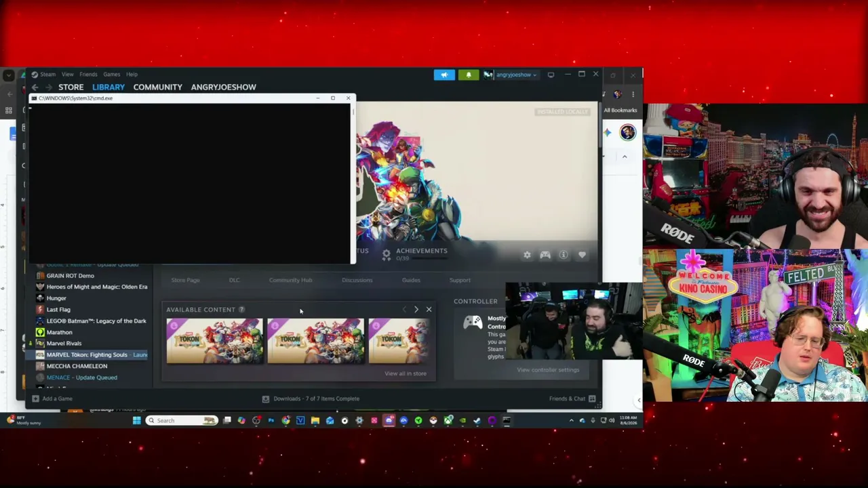Screen dimensions: 868x488
Task: Open File Explorer from the taskbar
Action: tap(315, 420)
